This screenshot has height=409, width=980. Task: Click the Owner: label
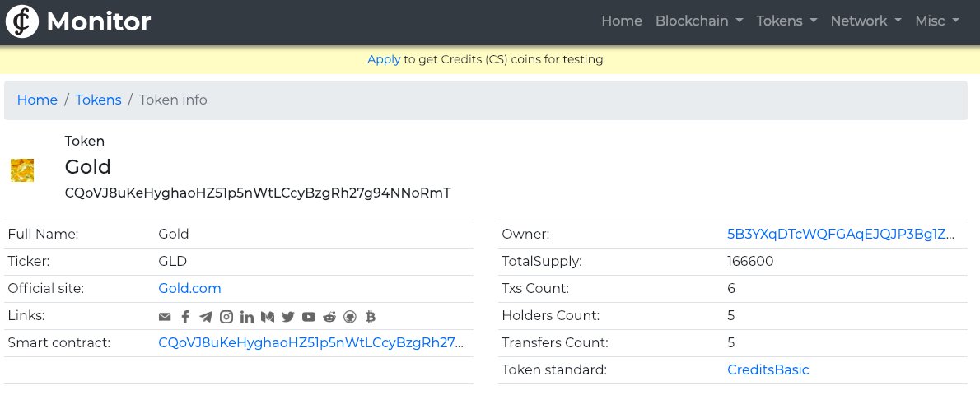(x=525, y=235)
